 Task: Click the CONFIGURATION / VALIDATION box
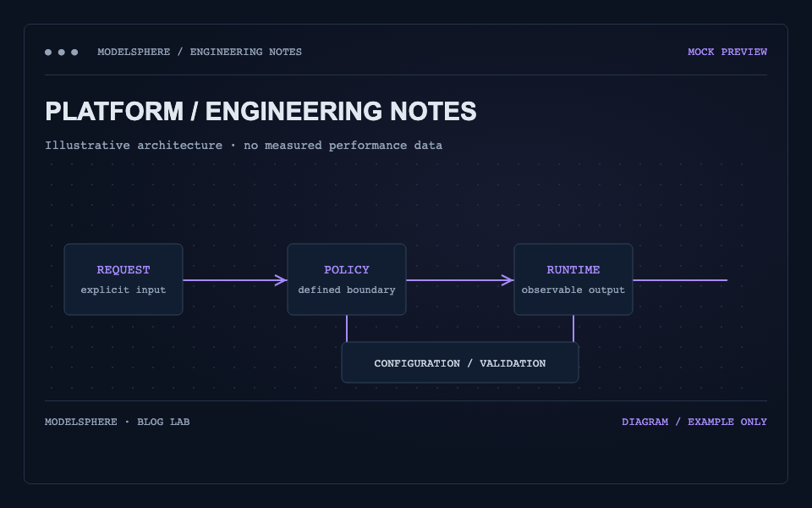(460, 362)
